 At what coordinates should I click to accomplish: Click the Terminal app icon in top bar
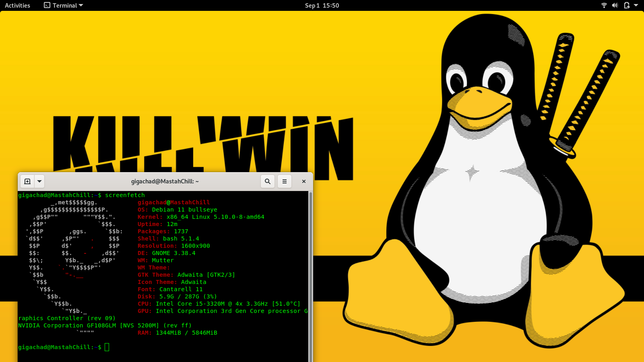(47, 5)
